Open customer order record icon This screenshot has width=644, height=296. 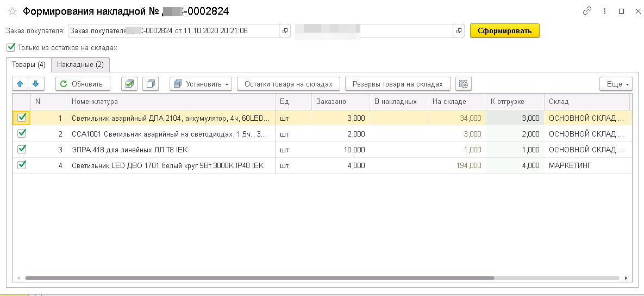(285, 31)
